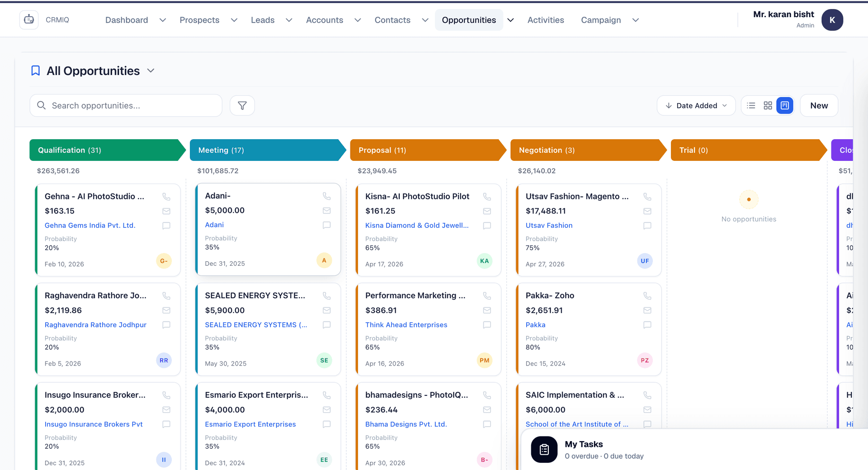Select the orange Proposal stage header
The width and height of the screenshot is (868, 470).
[428, 150]
